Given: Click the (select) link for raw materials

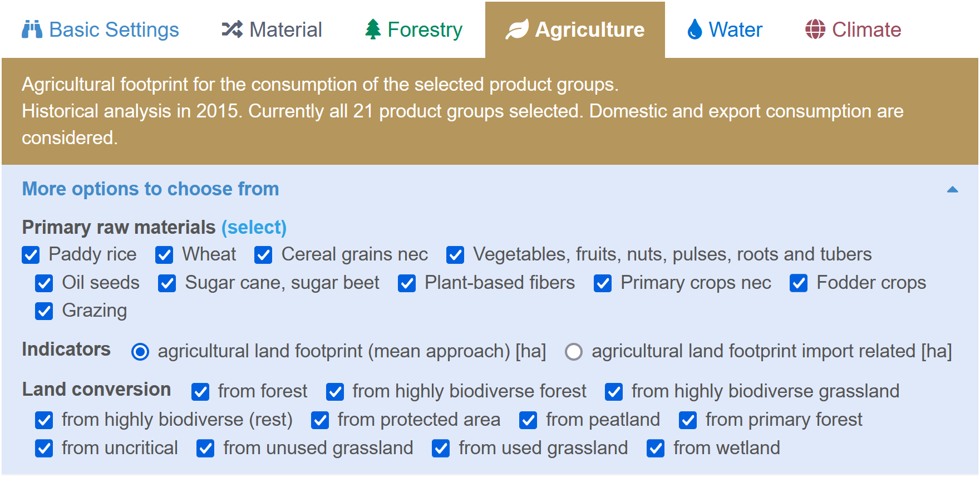Looking at the screenshot, I should (254, 227).
